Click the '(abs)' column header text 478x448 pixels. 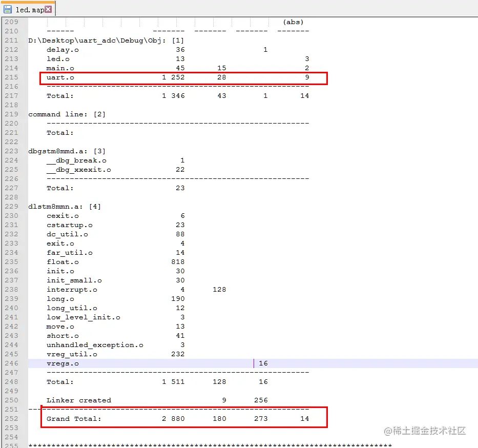point(293,22)
